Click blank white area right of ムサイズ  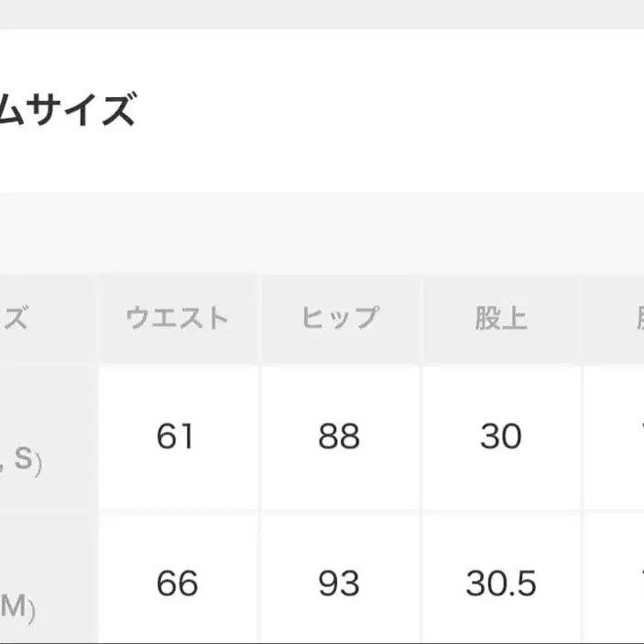click(x=412, y=112)
